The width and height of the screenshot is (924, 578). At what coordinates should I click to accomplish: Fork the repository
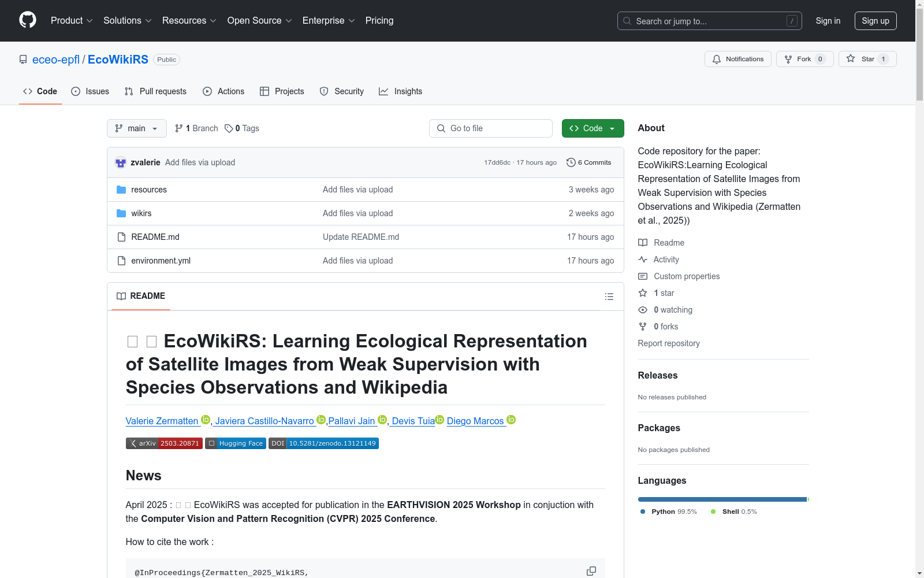(x=805, y=59)
